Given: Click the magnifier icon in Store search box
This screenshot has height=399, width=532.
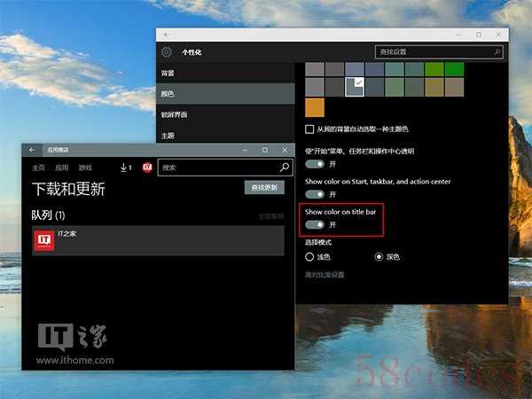Looking at the screenshot, I should tap(285, 167).
